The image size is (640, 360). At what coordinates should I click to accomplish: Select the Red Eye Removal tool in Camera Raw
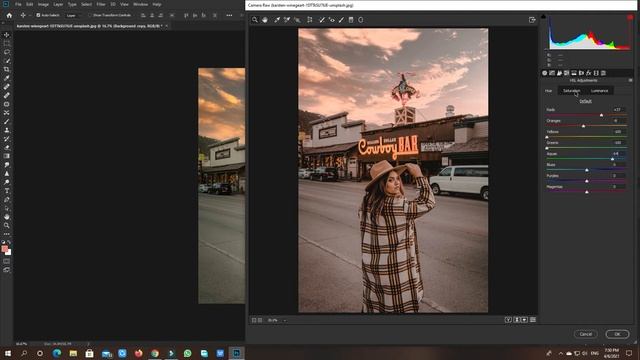pos(331,20)
